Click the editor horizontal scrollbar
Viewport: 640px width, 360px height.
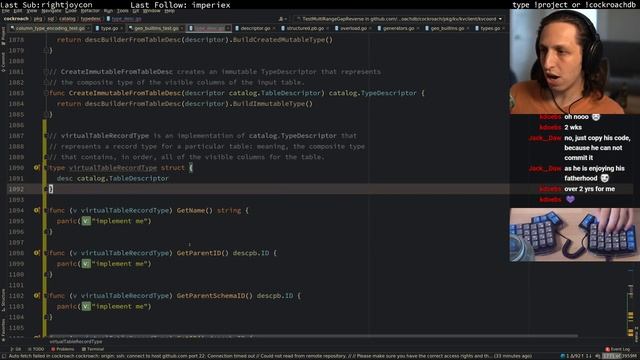tap(313, 336)
